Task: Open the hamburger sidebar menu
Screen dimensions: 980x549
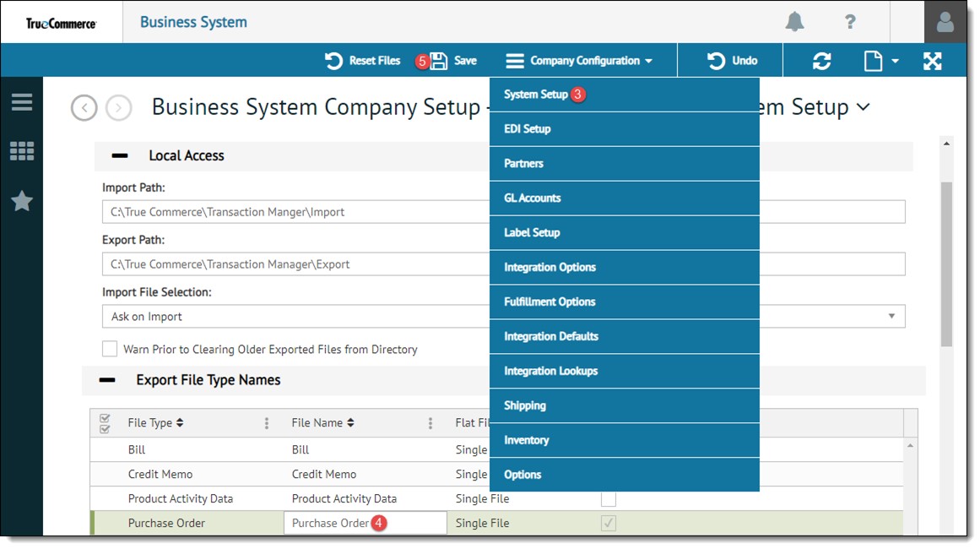Action: point(22,102)
